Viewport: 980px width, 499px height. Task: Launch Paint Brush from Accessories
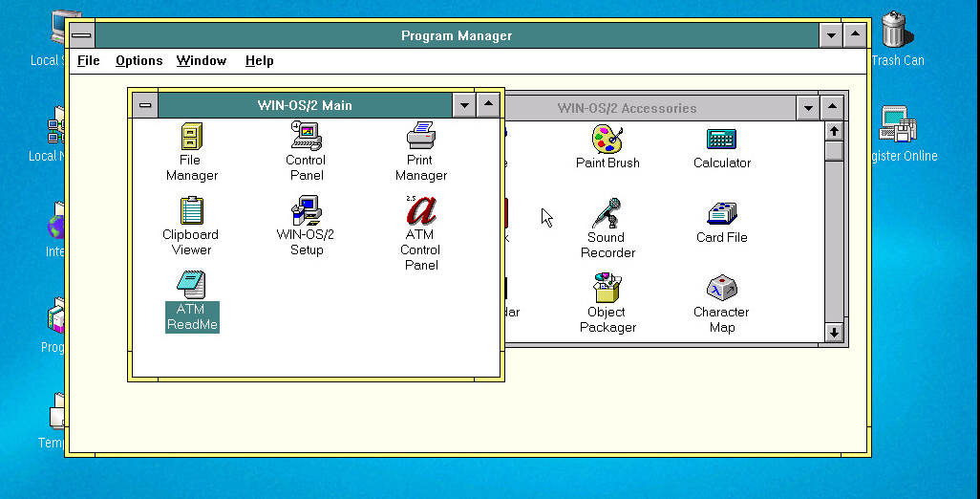607,141
